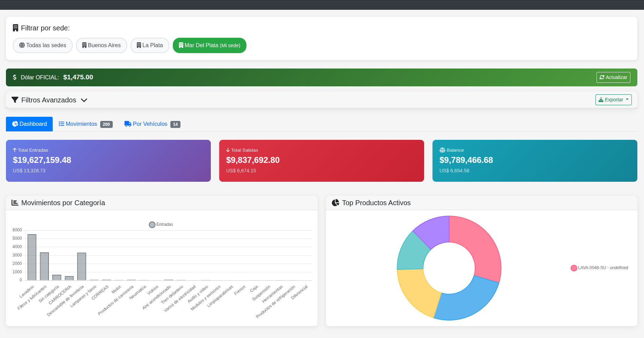
Task: Click the truck icon on Por Vehículos tab
Action: click(128, 124)
